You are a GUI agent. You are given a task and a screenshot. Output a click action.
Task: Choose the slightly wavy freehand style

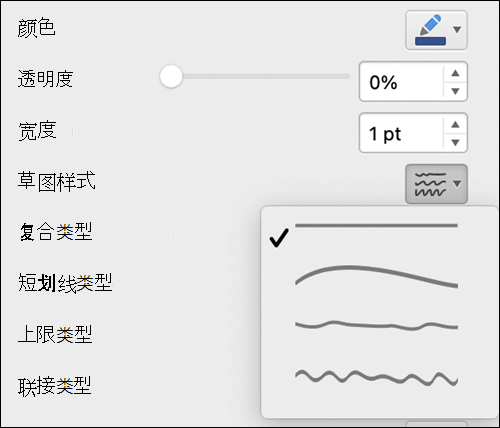(x=376, y=325)
